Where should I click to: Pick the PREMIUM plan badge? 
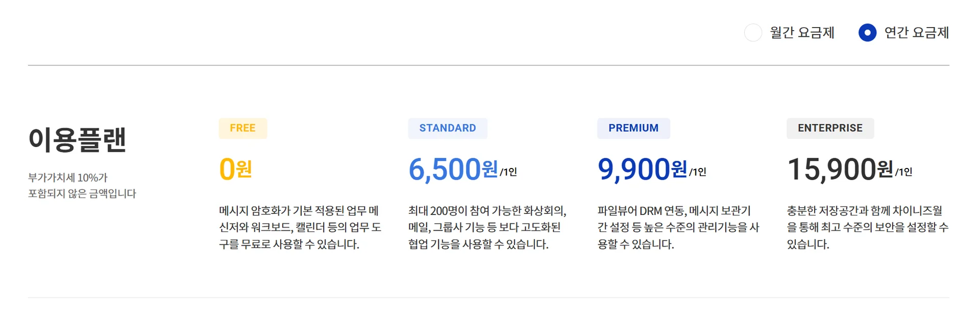(x=633, y=128)
